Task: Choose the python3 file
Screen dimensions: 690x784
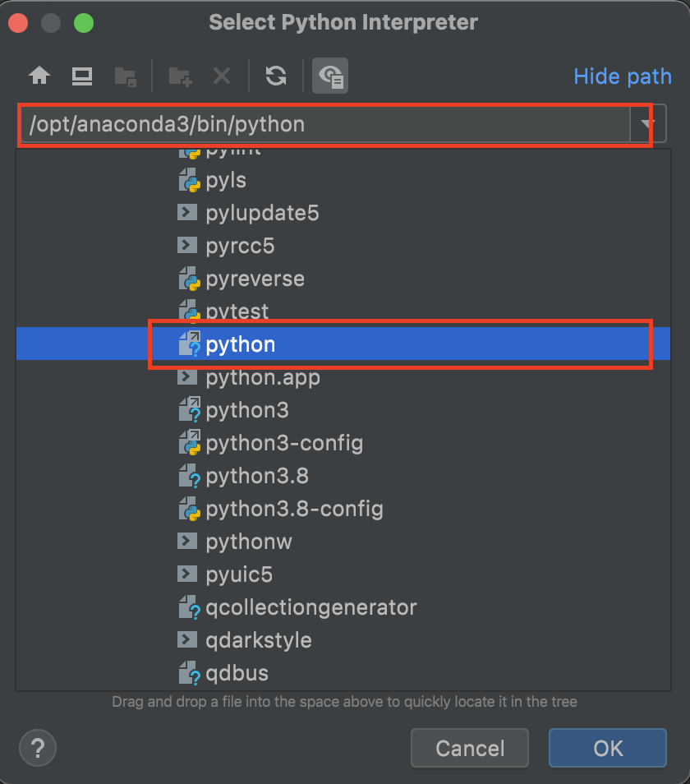Action: [x=246, y=410]
